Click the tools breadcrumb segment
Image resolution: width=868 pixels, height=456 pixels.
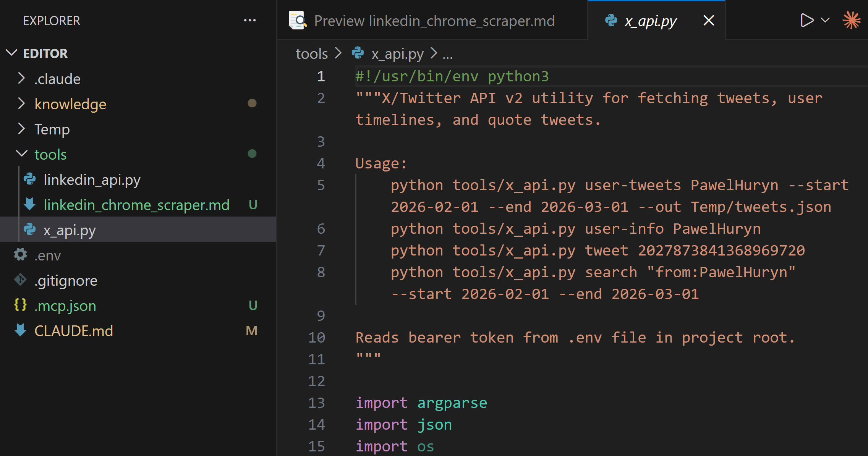click(x=311, y=54)
